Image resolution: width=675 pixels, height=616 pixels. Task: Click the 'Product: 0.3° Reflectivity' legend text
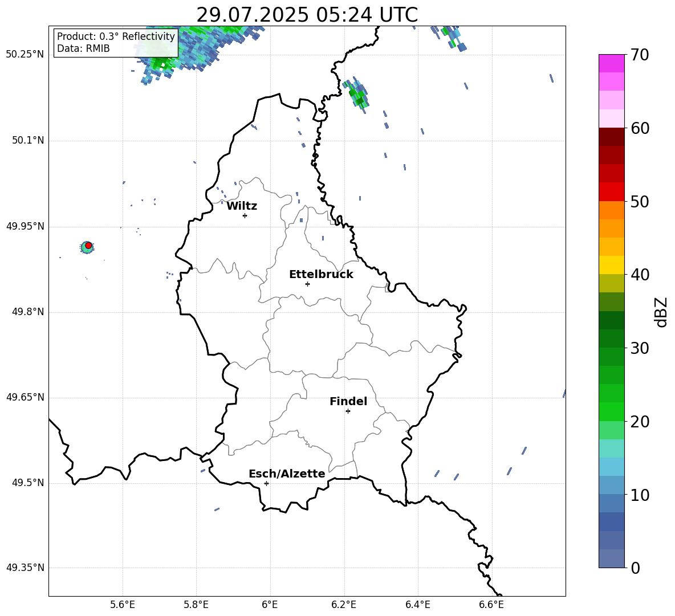[116, 36]
